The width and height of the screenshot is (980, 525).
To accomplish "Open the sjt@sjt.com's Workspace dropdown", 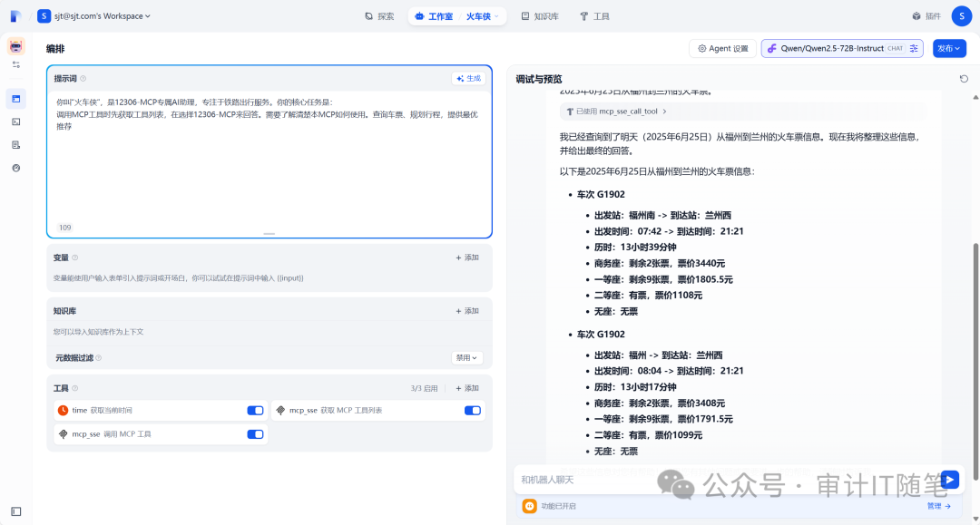I will 93,16.
